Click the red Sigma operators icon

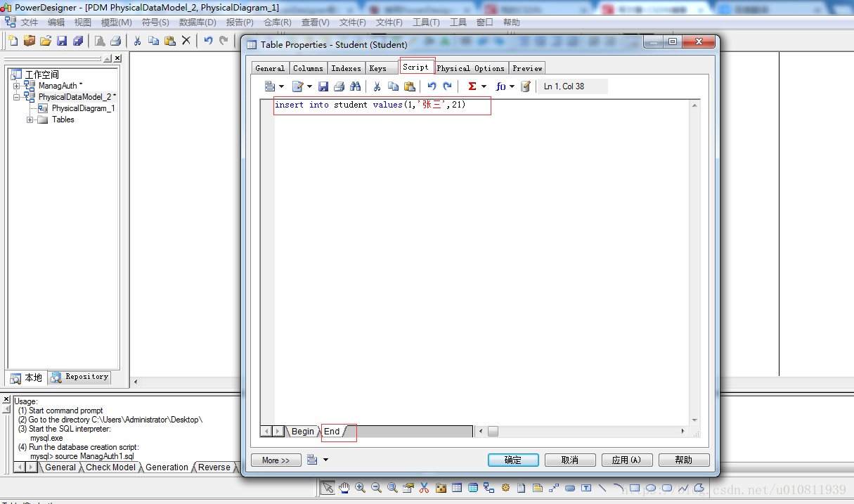tap(472, 86)
